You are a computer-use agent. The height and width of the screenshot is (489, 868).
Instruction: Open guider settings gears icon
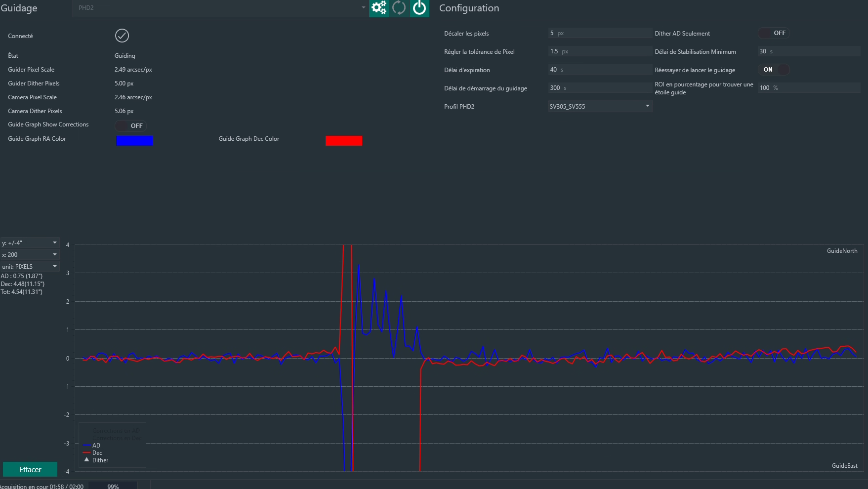[x=379, y=8]
